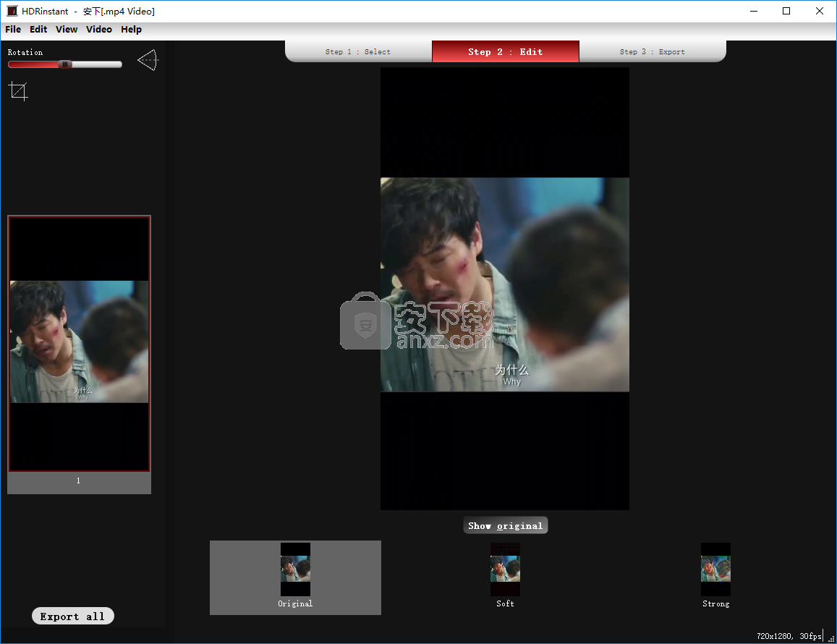Click the main video preview image
The image size is (837, 644).
[x=505, y=289]
